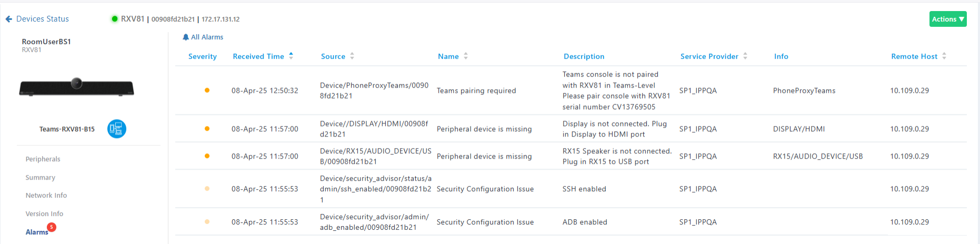Click the Devices Status link
980x244 pixels.
click(x=43, y=19)
